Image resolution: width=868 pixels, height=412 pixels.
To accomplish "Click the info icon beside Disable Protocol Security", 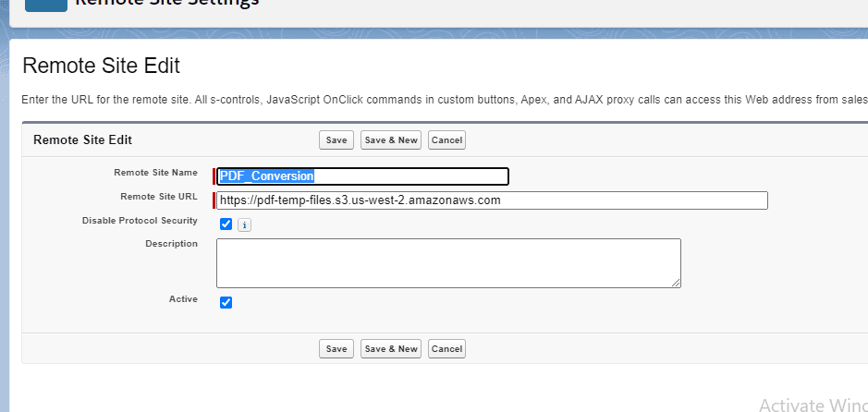I will click(x=244, y=224).
